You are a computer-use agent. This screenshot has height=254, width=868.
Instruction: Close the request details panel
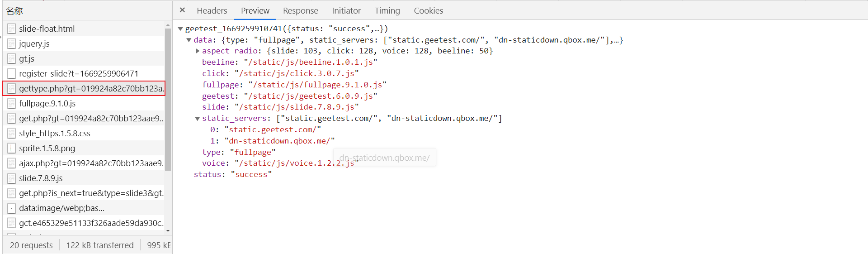pyautogui.click(x=182, y=10)
